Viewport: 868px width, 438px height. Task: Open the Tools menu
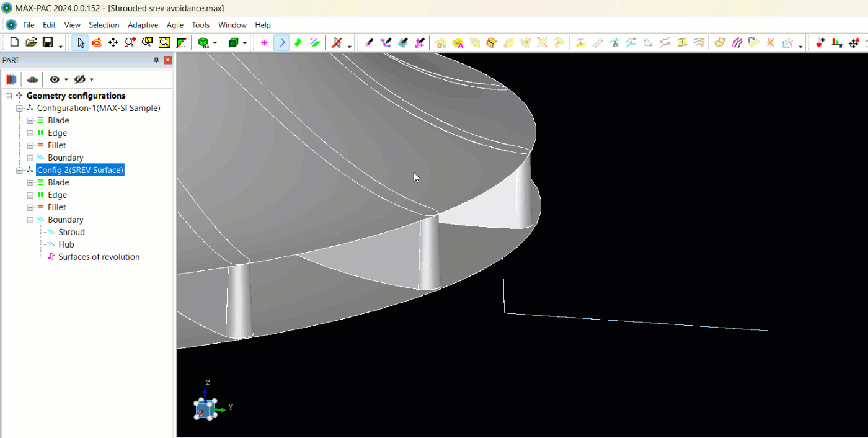point(200,25)
